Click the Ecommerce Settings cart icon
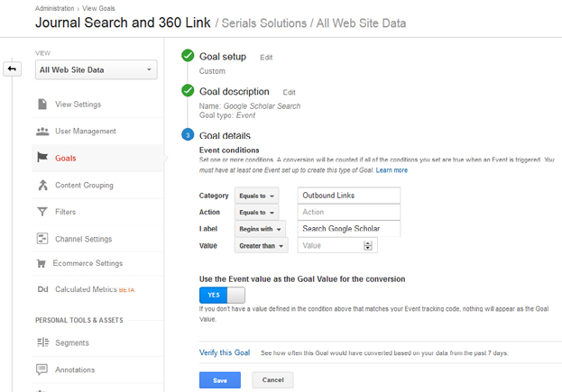562x392 pixels. pyautogui.click(x=42, y=263)
